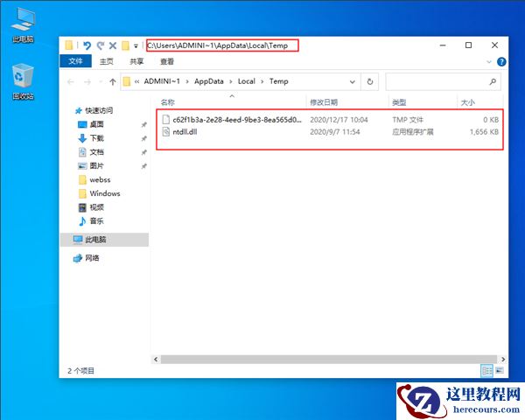Click the 应用程序扩展 type cell
This screenshot has width=525, height=420.
[412, 131]
